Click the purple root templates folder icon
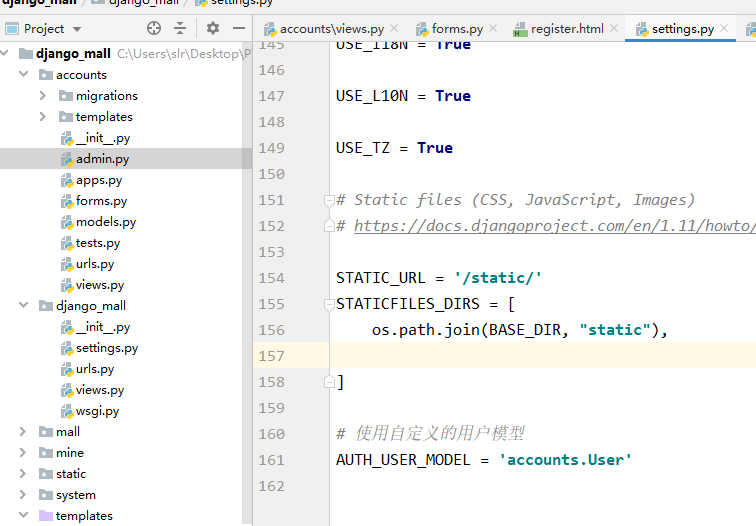 click(x=46, y=515)
